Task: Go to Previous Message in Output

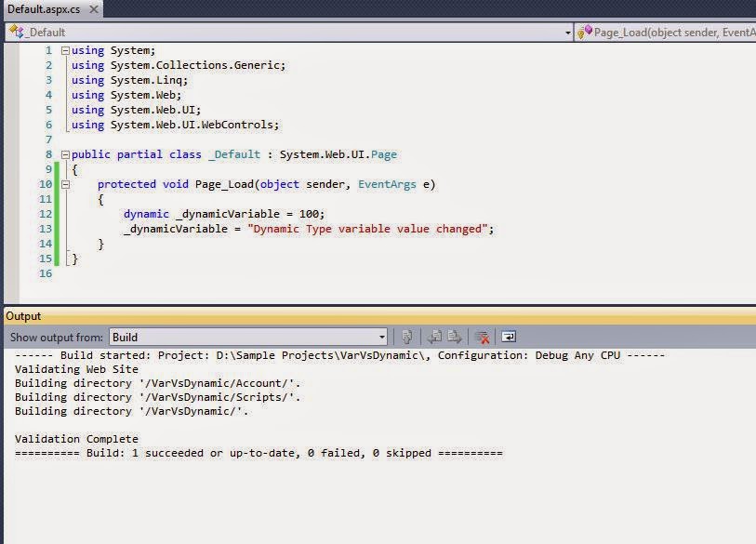Action: [434, 337]
